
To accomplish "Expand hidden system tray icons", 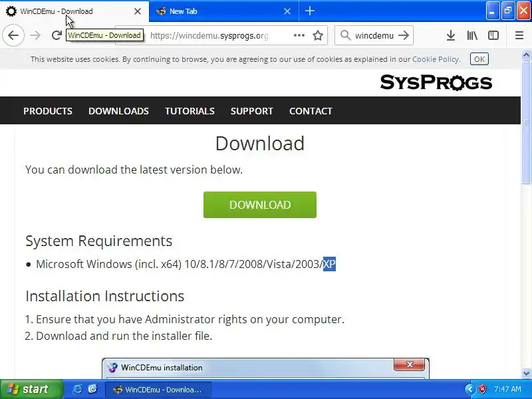I will pyautogui.click(x=470, y=389).
